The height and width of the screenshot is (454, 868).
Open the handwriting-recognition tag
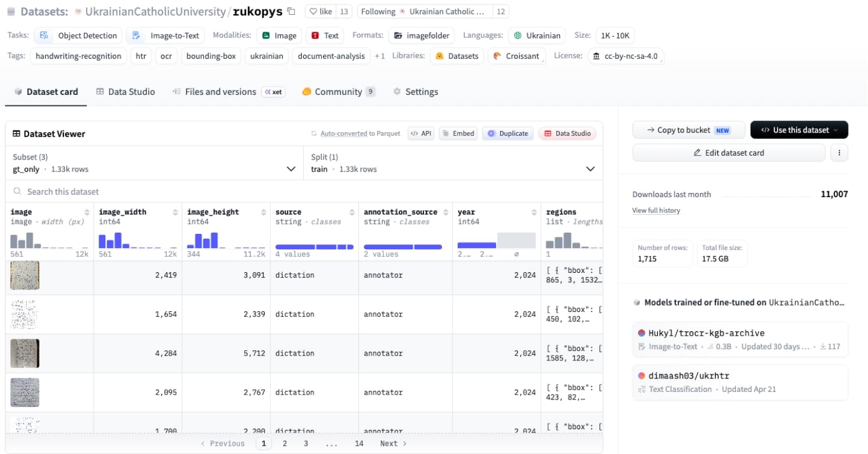coord(79,56)
